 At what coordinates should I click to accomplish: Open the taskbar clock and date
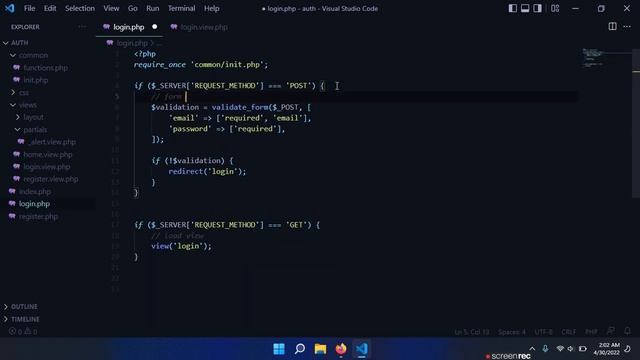[x=606, y=349]
